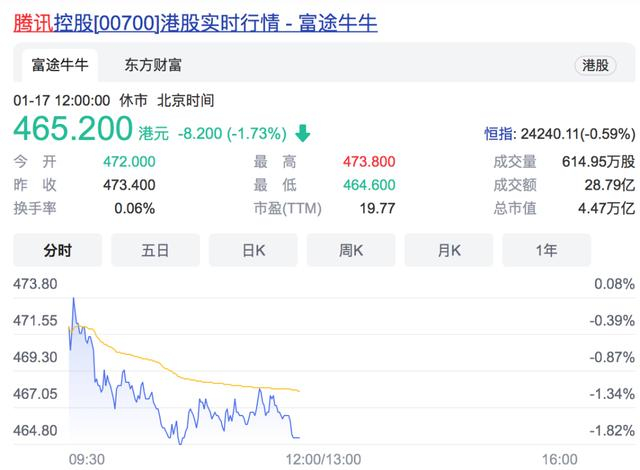Select the 分时 chart tab
Viewport: 640px width, 470px height.
(58, 250)
